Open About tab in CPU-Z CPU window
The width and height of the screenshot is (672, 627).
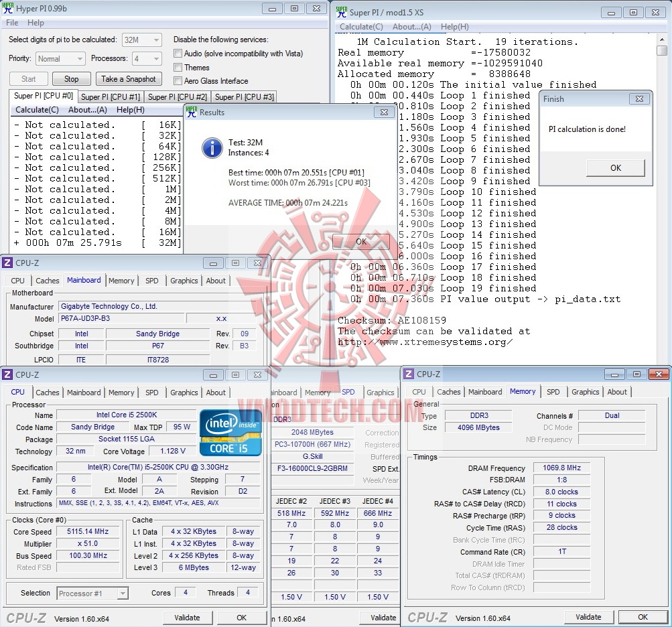pyautogui.click(x=216, y=393)
